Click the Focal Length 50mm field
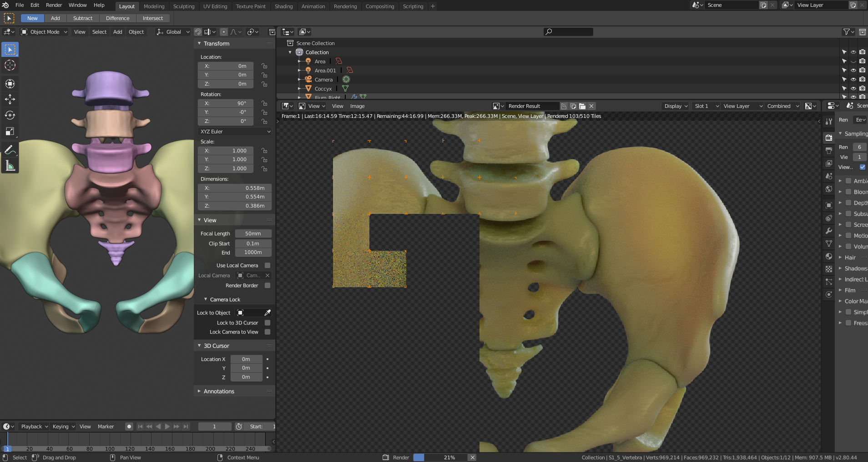The image size is (868, 462). [253, 234]
